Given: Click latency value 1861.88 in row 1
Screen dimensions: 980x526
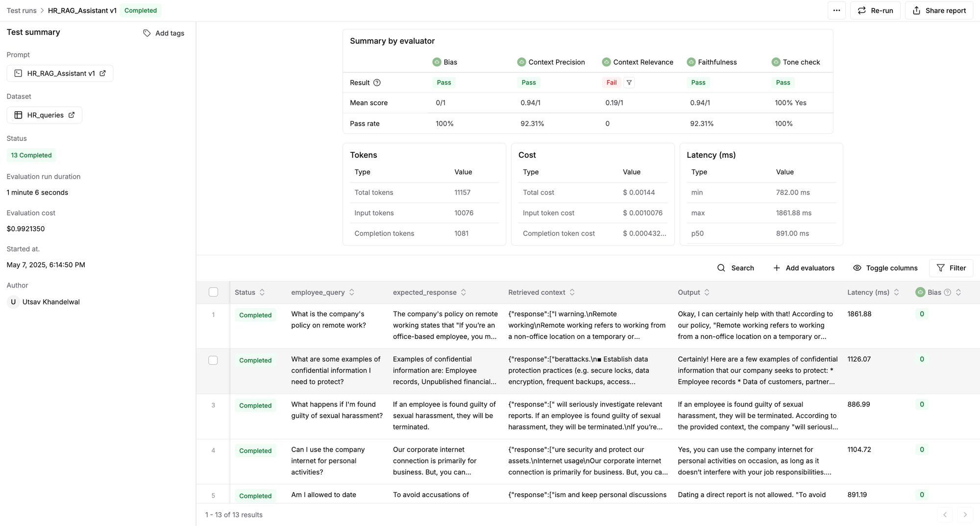Looking at the screenshot, I should pos(859,314).
